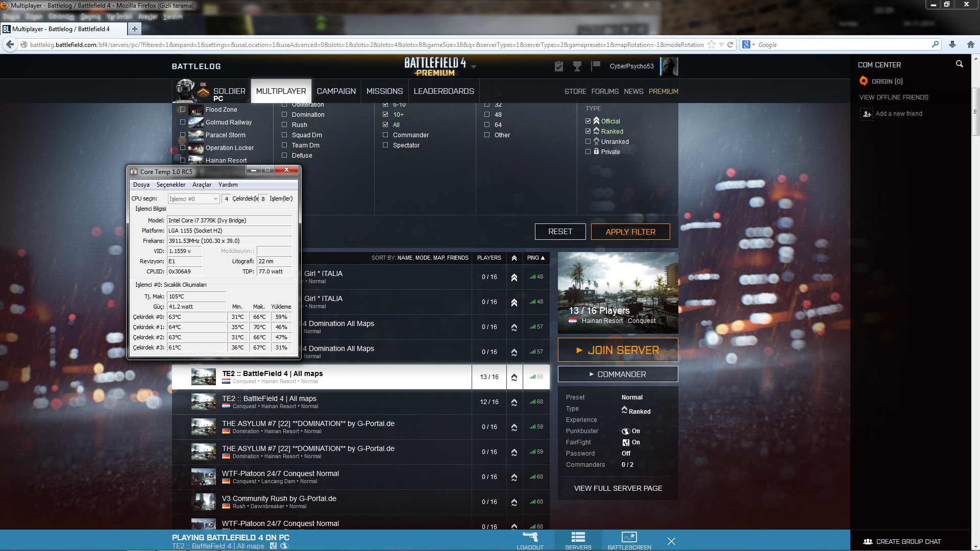Check the Team Dm game mode

tap(284, 145)
